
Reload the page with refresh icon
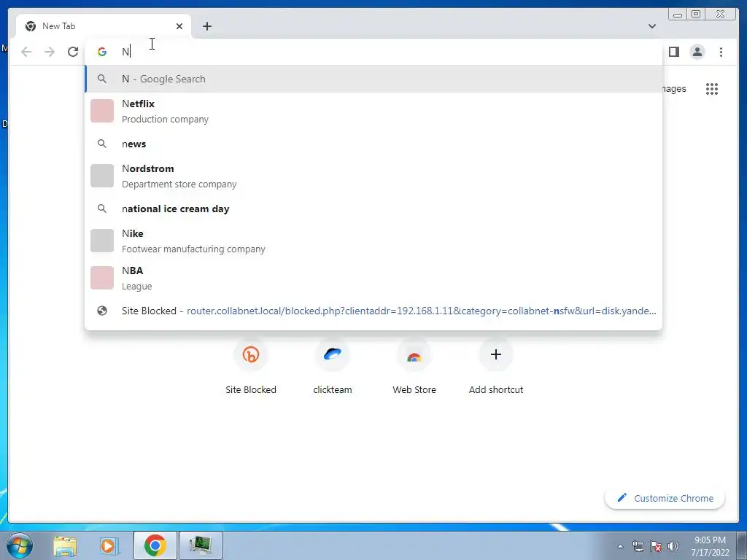73,52
